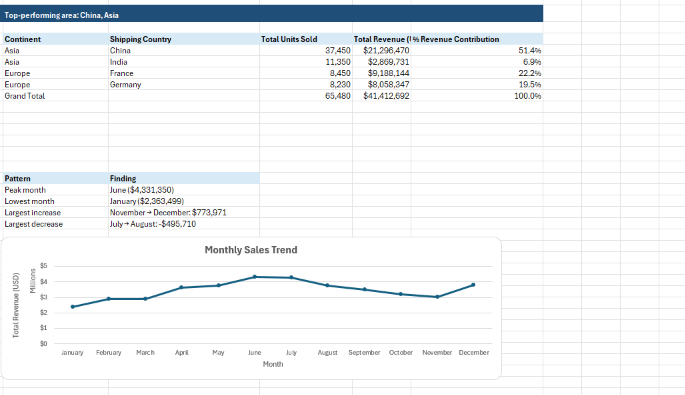Click the % Revenue Contribution header

(477, 39)
